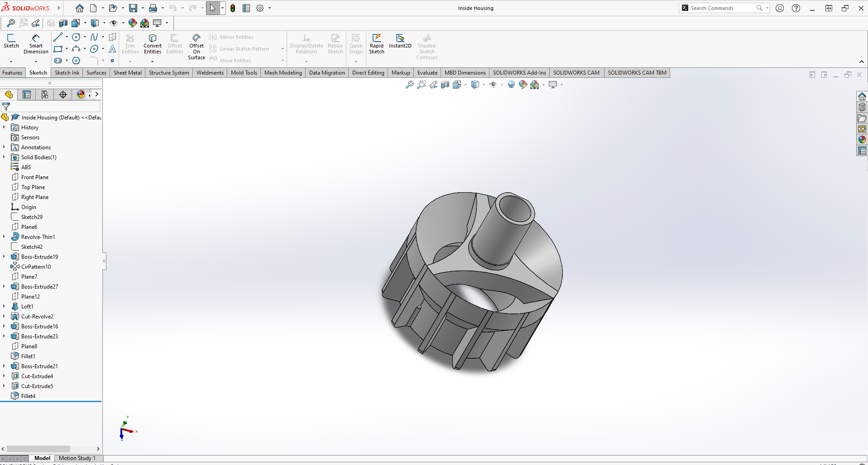Open the FeatureManager Design Tree tab
Image resolution: width=868 pixels, height=465 pixels.
coord(9,95)
